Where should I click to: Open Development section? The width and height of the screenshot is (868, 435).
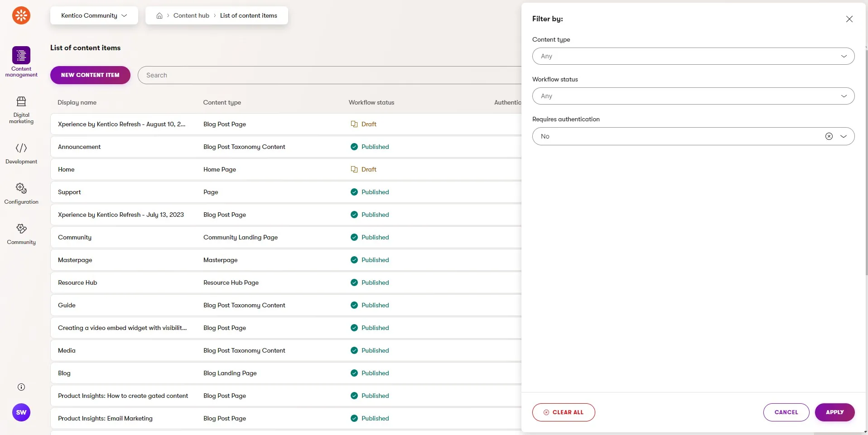point(21,153)
